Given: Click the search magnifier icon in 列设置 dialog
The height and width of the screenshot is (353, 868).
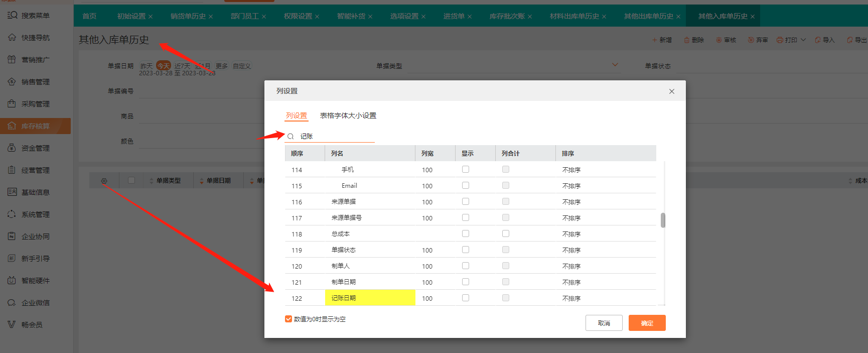Looking at the screenshot, I should point(291,137).
